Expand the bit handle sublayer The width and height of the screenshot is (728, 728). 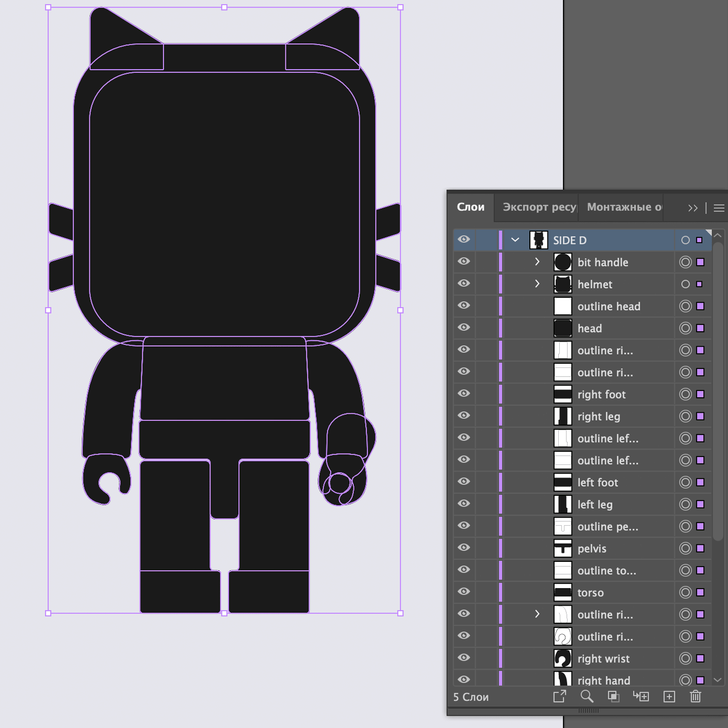coord(537,262)
